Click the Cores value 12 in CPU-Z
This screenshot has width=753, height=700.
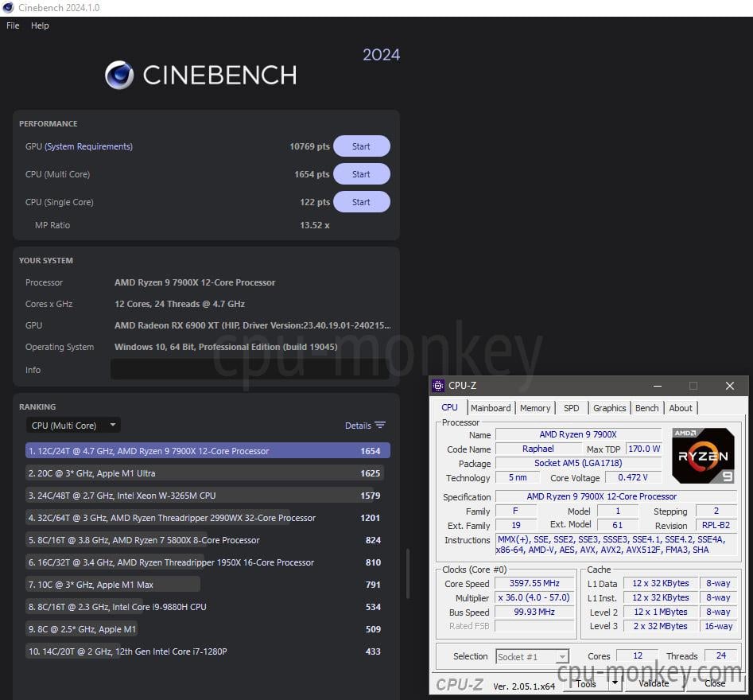click(x=637, y=655)
